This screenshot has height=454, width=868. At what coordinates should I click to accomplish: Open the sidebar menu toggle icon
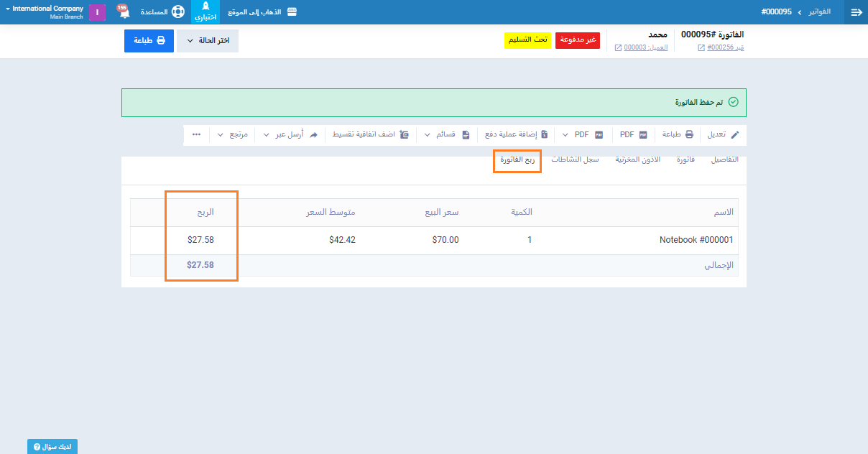[x=856, y=12]
